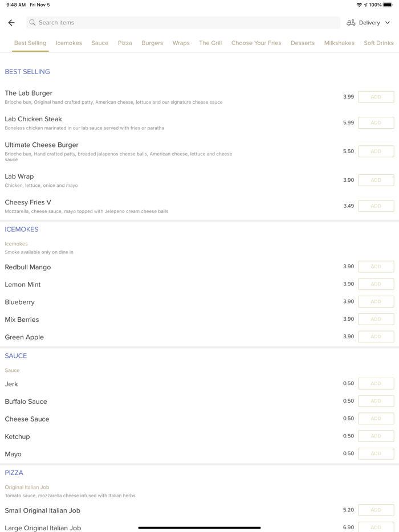Image resolution: width=399 pixels, height=532 pixels.
Task: Open the Choose Your Fries tab
Action: [x=256, y=43]
